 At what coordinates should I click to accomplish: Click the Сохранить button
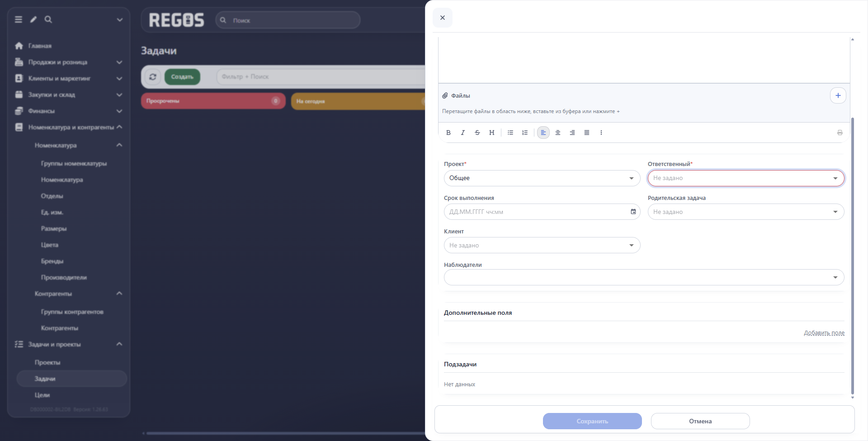(592, 421)
